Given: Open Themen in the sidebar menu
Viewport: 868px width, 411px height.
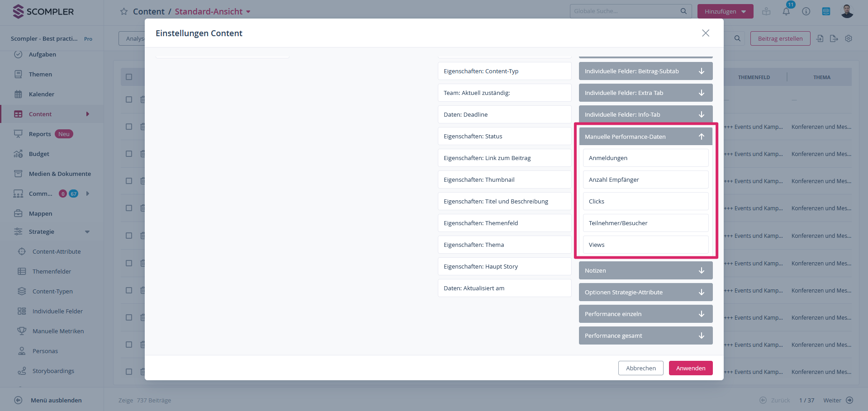Looking at the screenshot, I should click(x=40, y=74).
